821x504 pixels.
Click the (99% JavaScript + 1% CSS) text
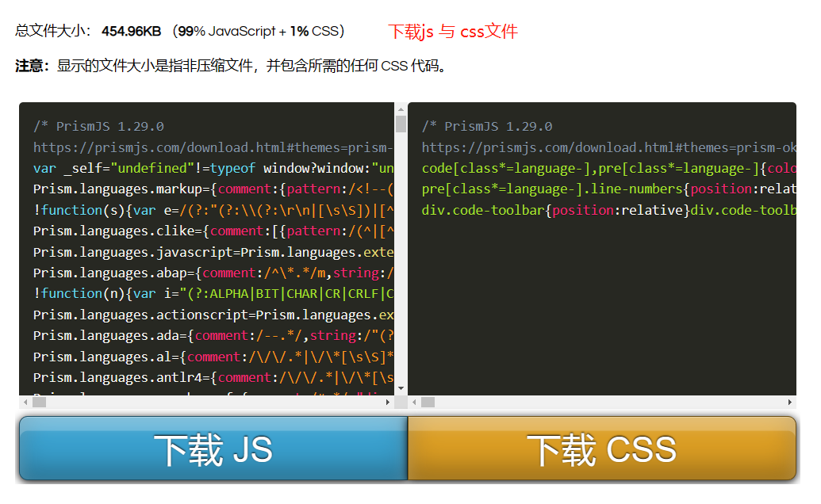pyautogui.click(x=259, y=32)
